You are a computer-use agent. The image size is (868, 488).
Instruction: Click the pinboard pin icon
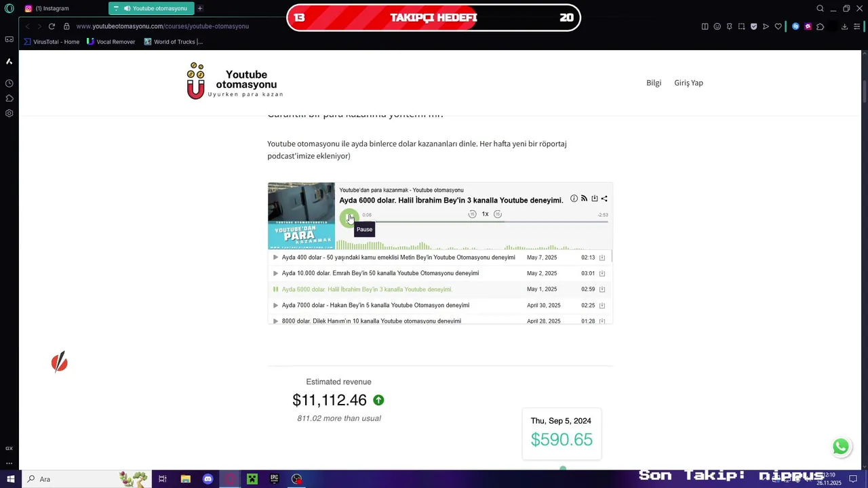tap(729, 26)
